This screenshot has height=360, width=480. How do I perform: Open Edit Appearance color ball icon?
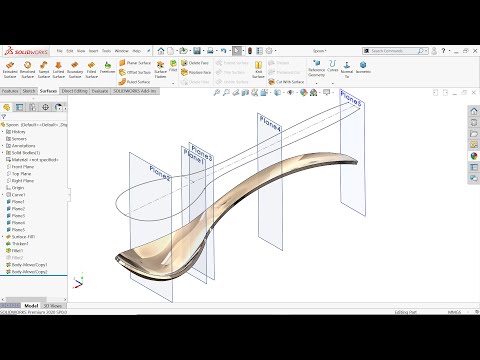point(303,93)
